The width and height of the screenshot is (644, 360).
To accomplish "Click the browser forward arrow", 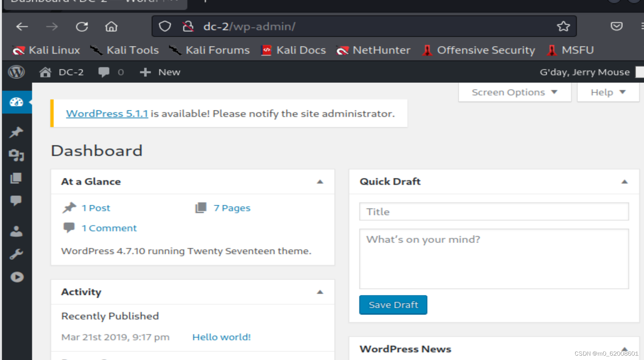I will [52, 27].
